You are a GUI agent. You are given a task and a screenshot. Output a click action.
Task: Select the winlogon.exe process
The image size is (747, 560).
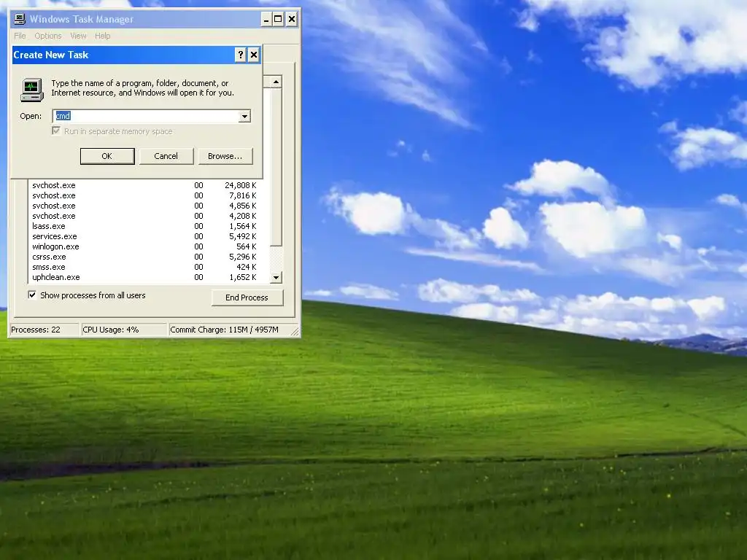(x=144, y=246)
